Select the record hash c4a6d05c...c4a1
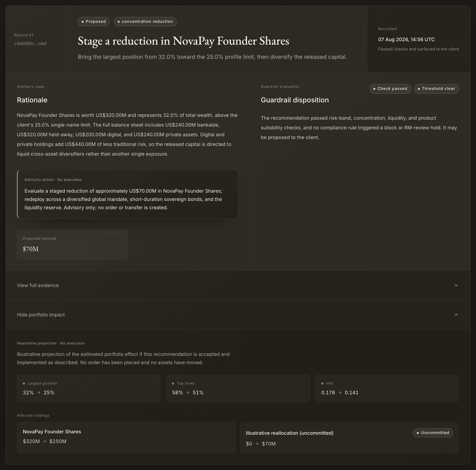The image size is (476, 470). point(31,44)
